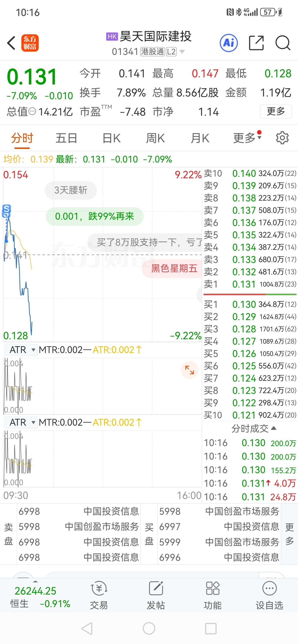Select the 卖1 0.131 order row
Screen dimensions: 298x644
pos(250,284)
